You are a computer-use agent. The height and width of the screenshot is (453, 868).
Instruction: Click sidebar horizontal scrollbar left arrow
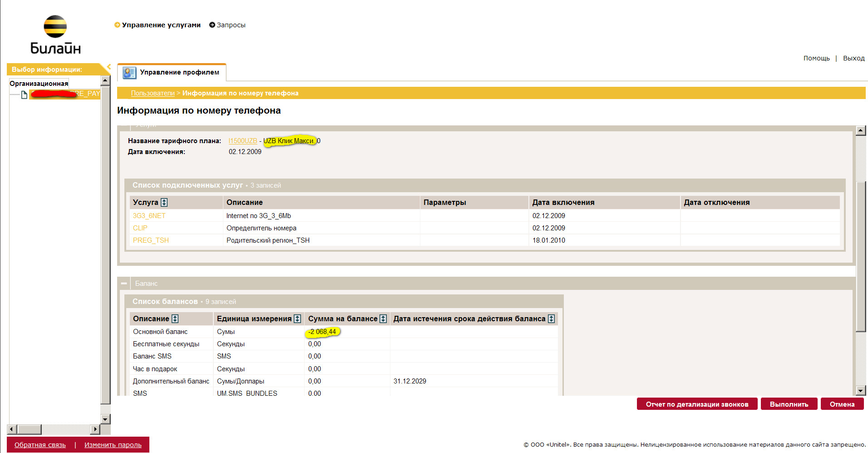(x=12, y=429)
